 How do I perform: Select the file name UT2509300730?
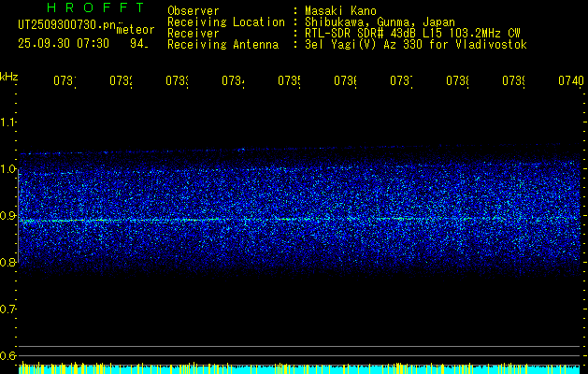67,24
